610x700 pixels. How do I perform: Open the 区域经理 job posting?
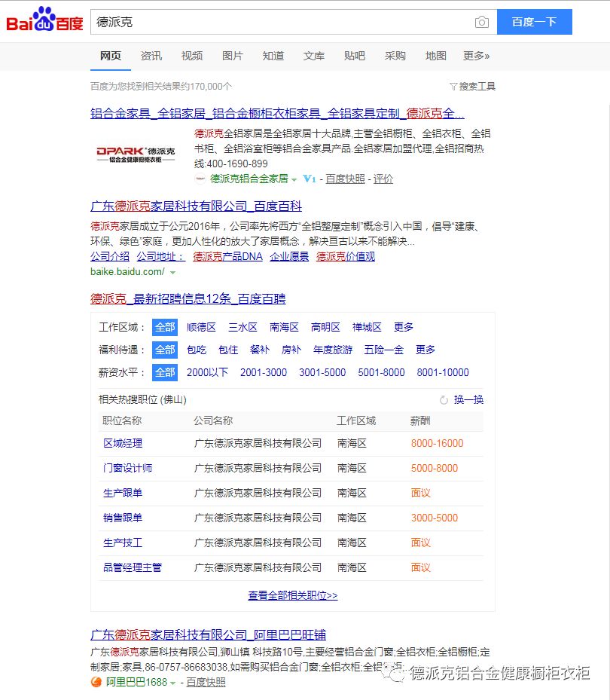coord(123,443)
